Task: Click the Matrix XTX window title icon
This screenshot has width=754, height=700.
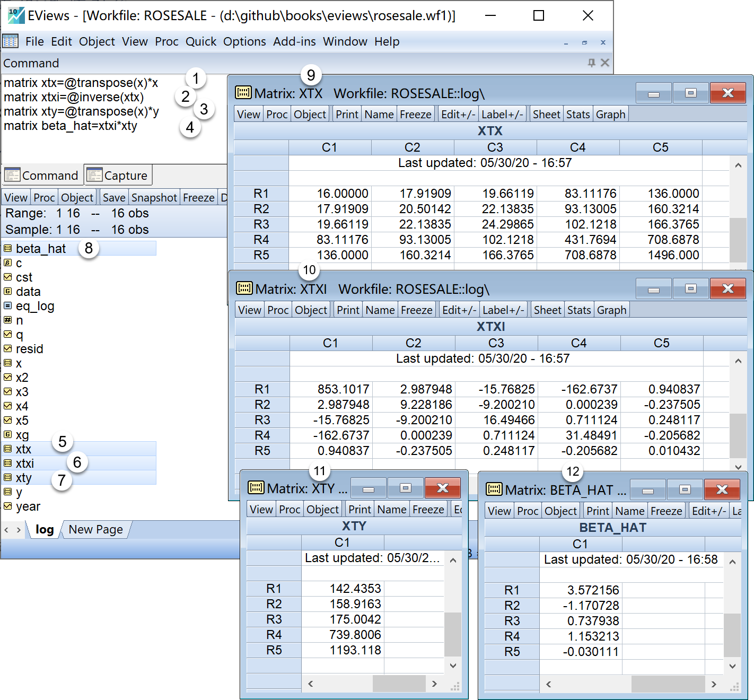Action: (x=243, y=93)
